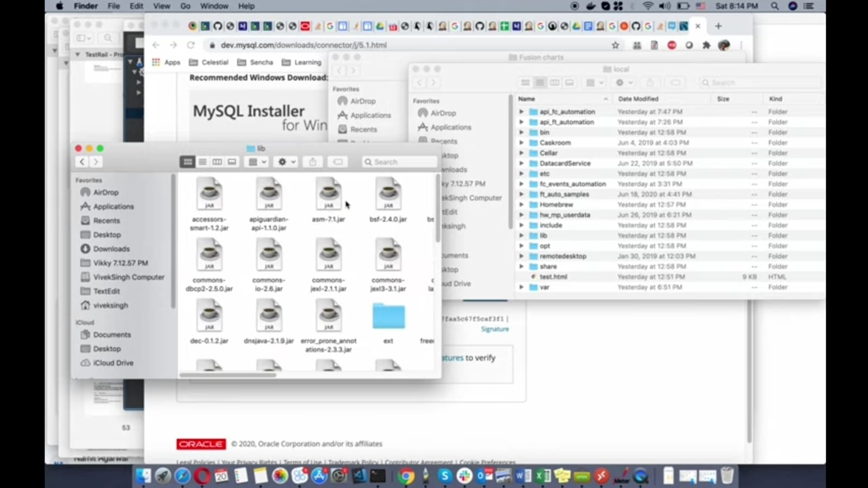Expand lib folder in local window

pos(521,235)
